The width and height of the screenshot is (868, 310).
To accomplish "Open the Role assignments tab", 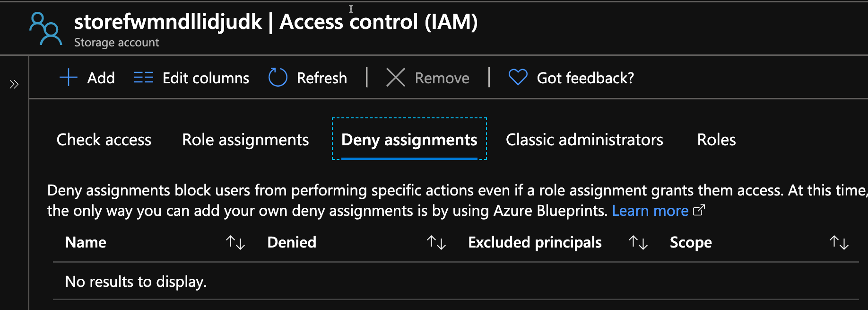I will (x=245, y=140).
